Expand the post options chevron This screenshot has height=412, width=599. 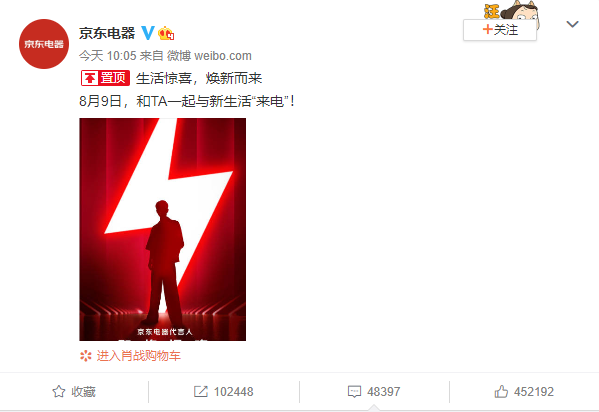click(572, 24)
